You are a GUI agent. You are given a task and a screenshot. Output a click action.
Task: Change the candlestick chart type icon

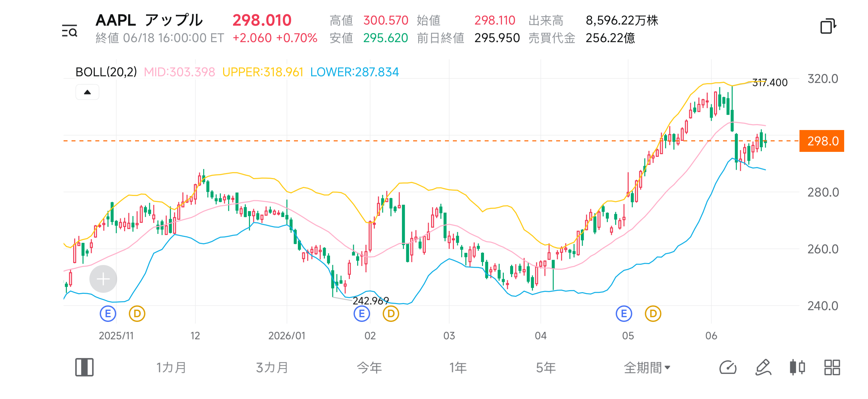(797, 367)
